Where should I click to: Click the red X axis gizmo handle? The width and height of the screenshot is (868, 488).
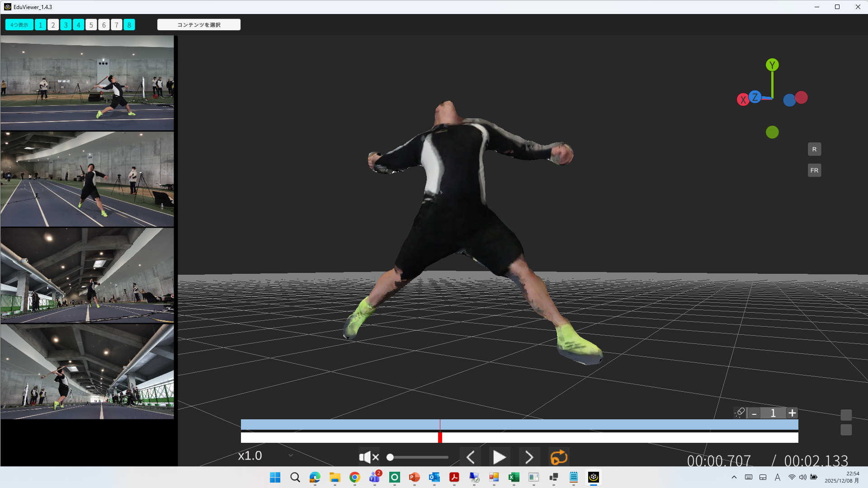point(743,100)
